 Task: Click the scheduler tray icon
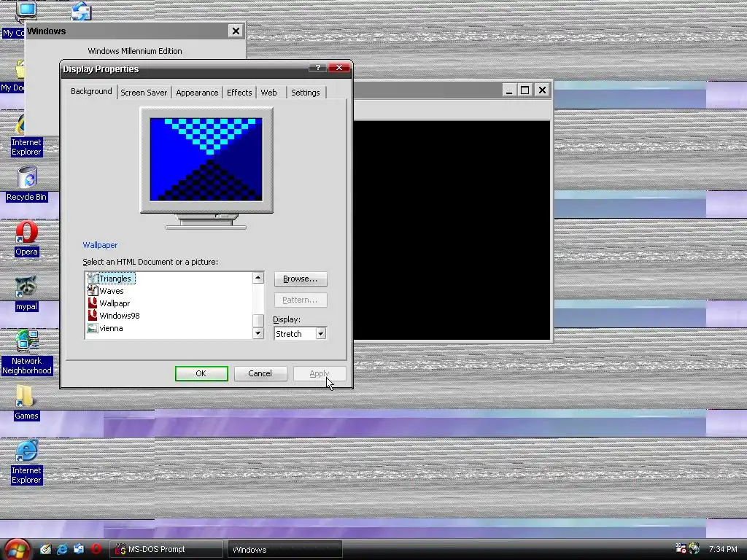coord(681,548)
